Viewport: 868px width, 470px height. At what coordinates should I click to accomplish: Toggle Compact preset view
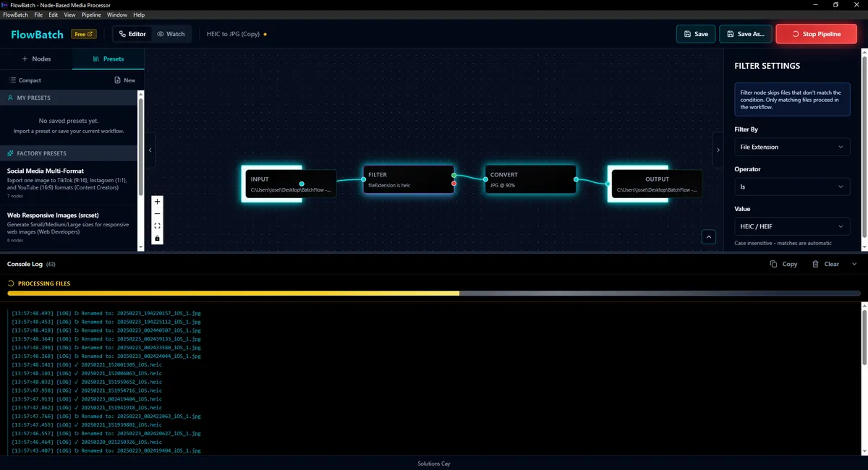coord(25,80)
